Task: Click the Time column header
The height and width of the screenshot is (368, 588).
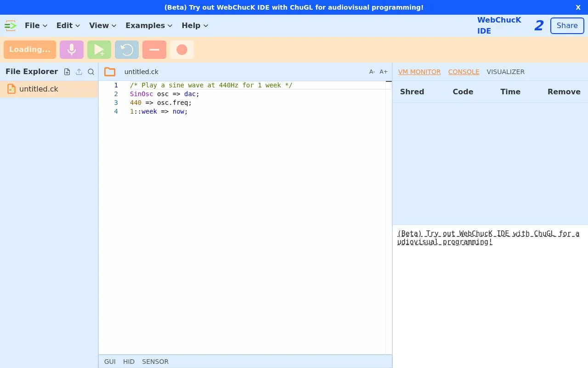Action: click(510, 92)
